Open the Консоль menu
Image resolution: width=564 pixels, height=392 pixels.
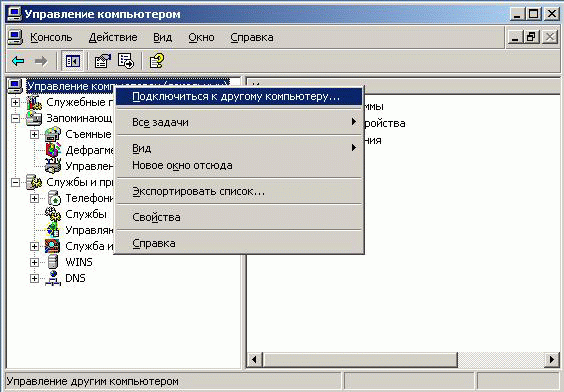(51, 37)
